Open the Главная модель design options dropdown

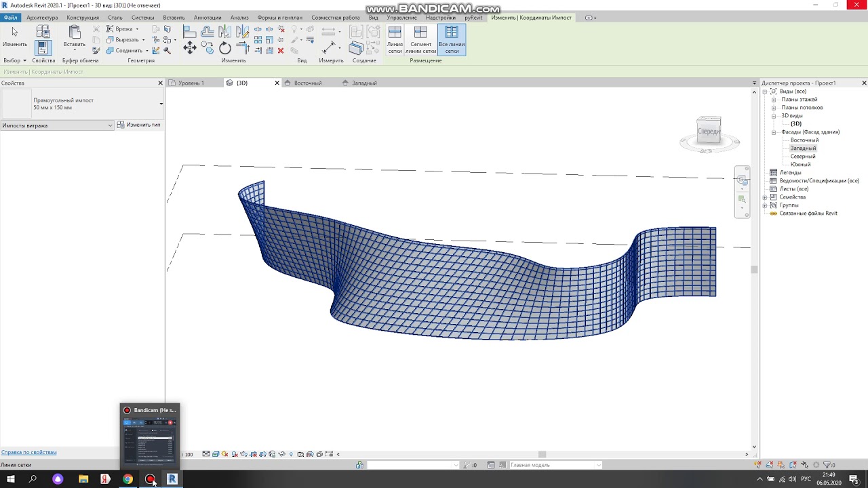(555, 465)
